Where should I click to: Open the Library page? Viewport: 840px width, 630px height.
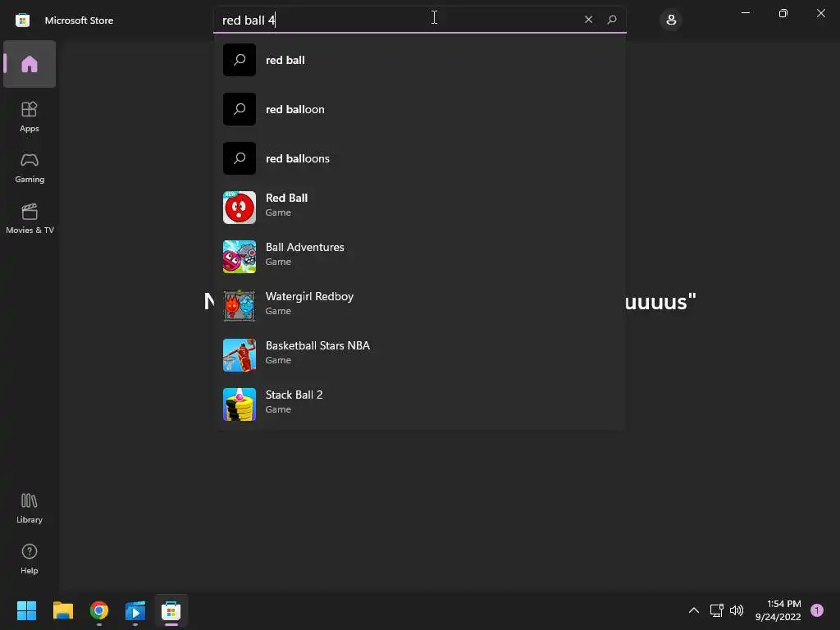click(30, 508)
